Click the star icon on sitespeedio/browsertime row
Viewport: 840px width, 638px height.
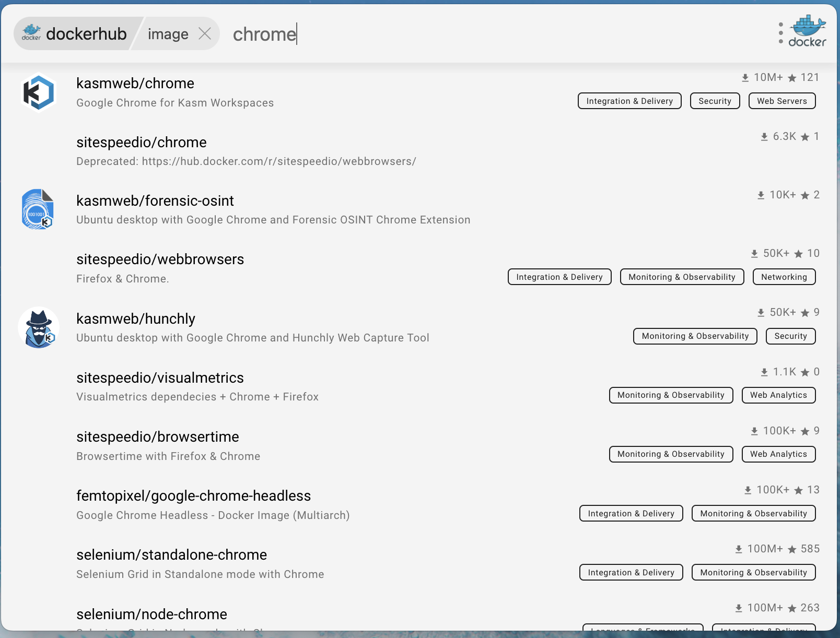805,431
